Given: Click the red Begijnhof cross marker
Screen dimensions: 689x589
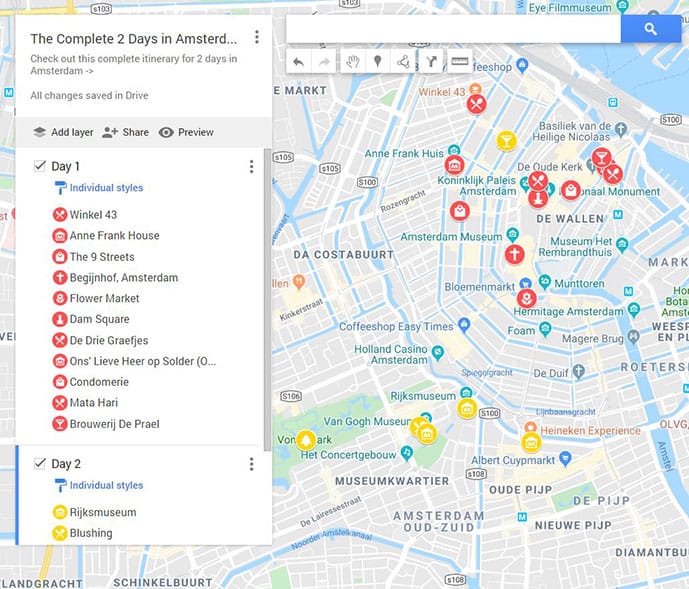Looking at the screenshot, I should click(x=515, y=254).
